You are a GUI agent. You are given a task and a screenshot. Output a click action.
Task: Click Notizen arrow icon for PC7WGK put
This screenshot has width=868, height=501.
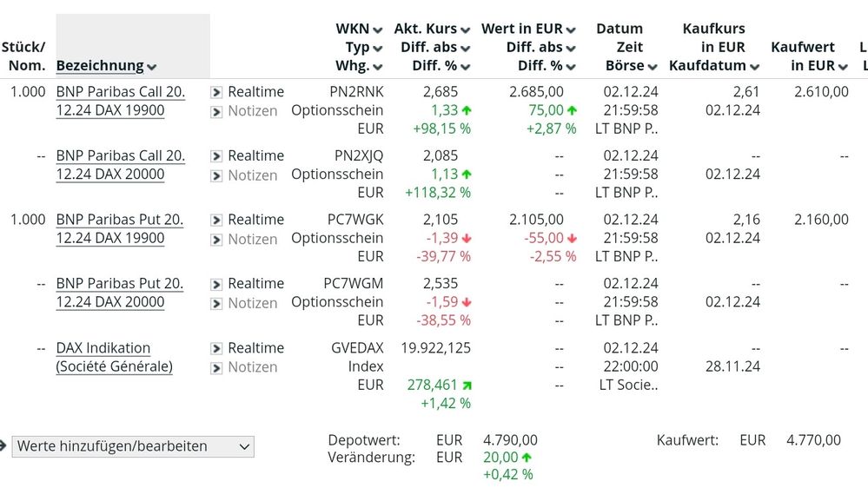[x=216, y=239]
